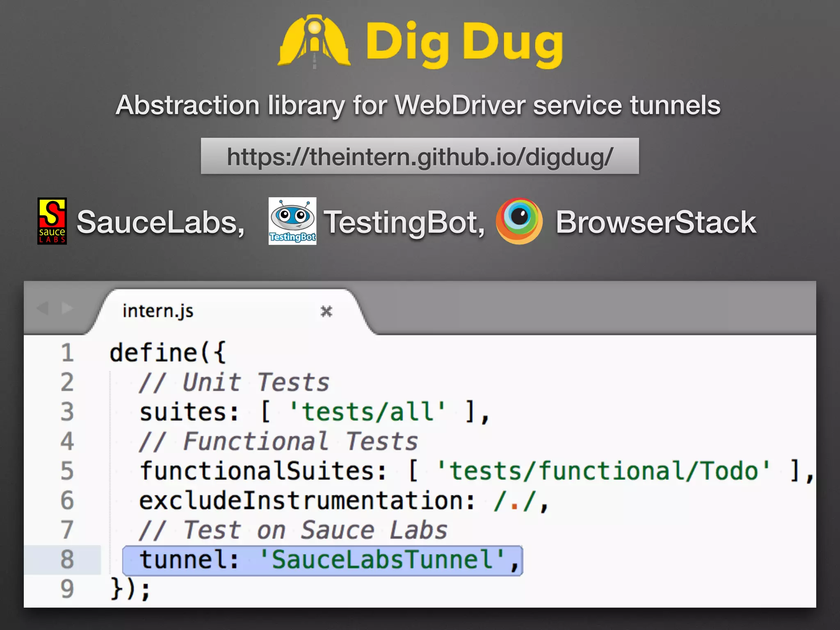Click the TestingBot robot logo
840x630 pixels.
(292, 221)
